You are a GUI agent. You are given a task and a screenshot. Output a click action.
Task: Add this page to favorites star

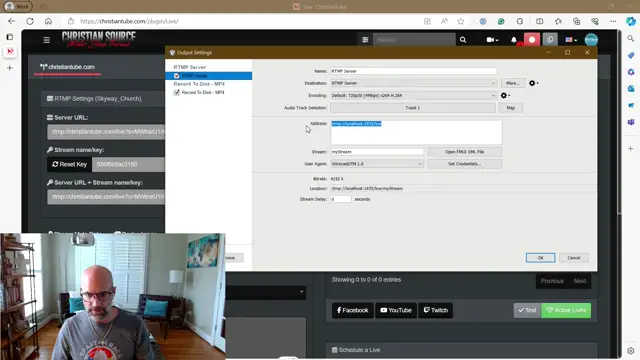click(461, 21)
